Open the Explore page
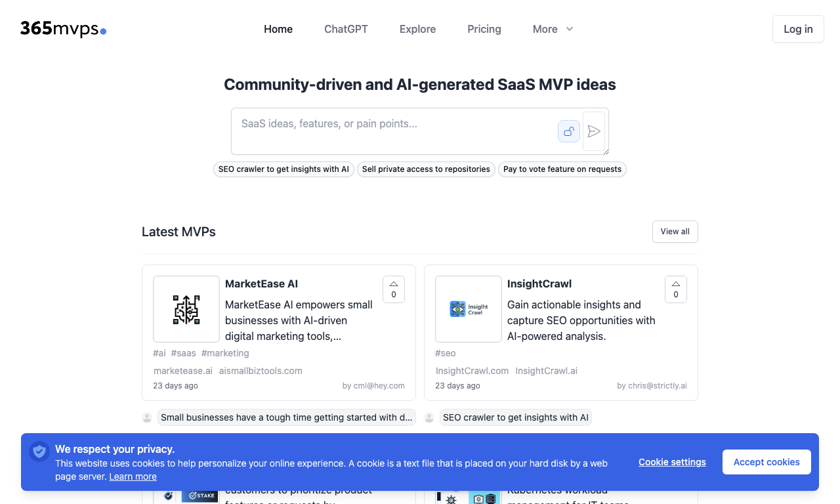 [418, 29]
